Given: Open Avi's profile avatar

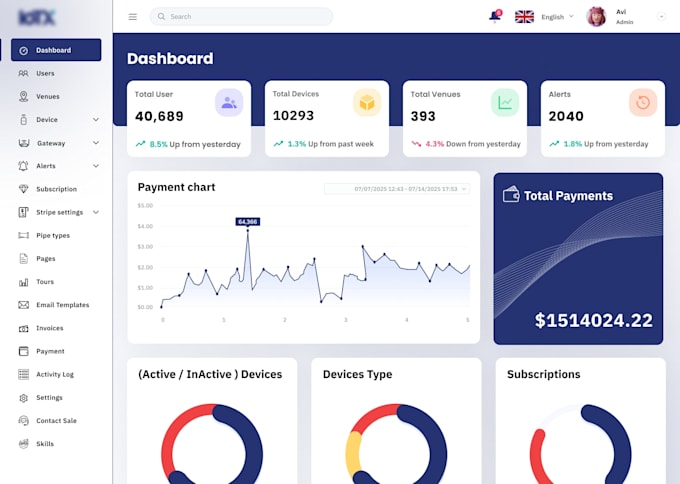Looking at the screenshot, I should 596,16.
